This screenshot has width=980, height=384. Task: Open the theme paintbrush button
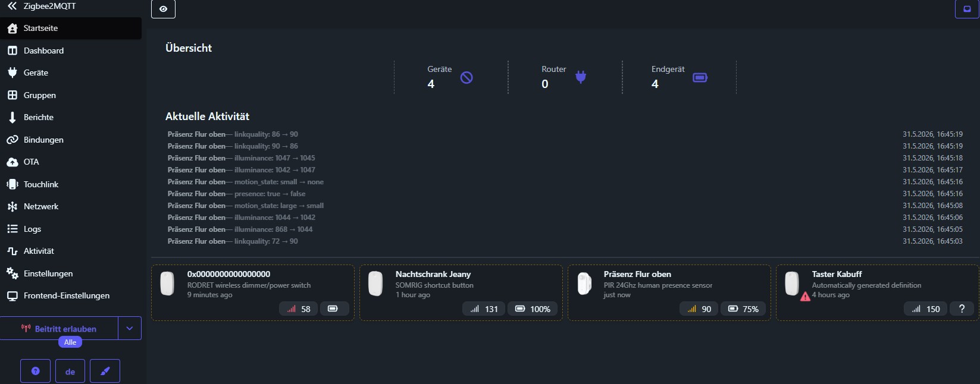[105, 372]
